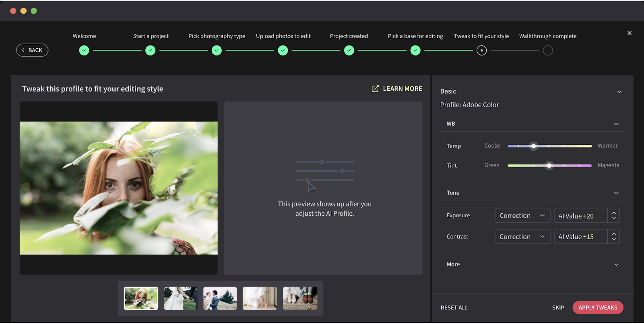Click the Exposure AI Value stepper arrows
Image resolution: width=644 pixels, height=324 pixels.
[x=614, y=215]
